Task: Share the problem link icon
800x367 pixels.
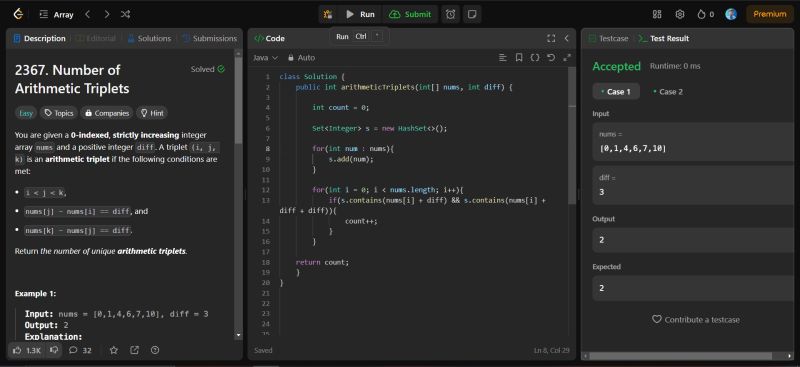Action: click(135, 350)
